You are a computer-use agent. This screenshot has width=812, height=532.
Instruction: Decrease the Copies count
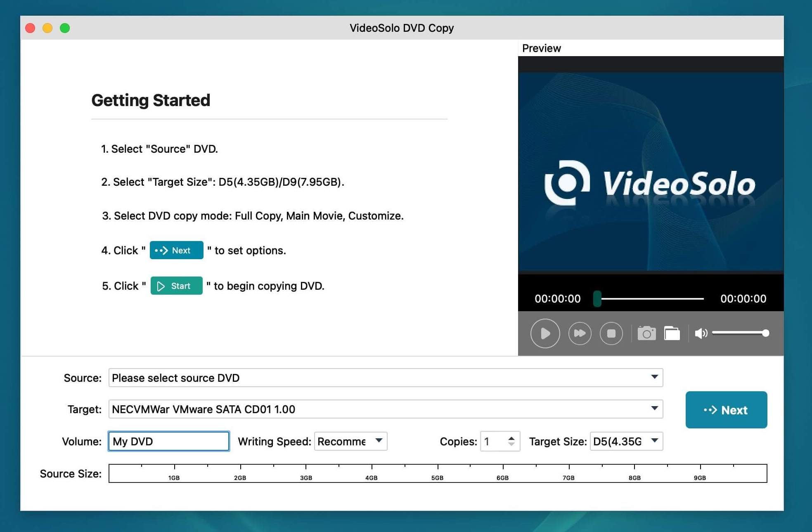511,445
